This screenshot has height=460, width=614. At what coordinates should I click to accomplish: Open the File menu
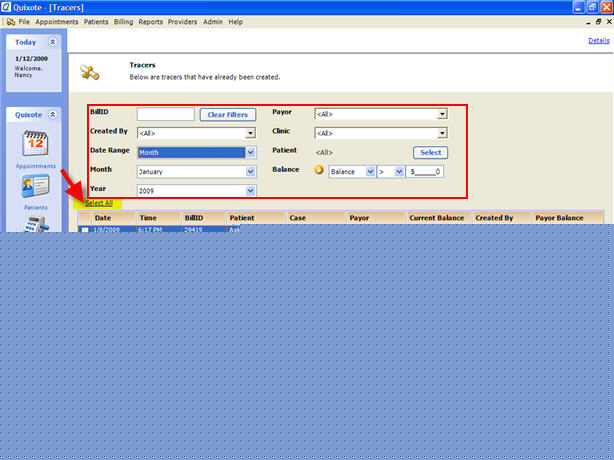tap(24, 22)
